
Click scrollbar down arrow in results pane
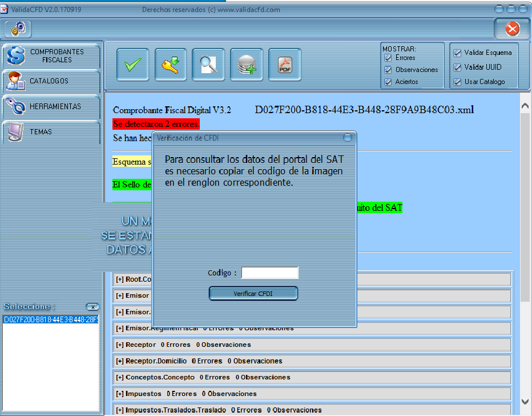pyautogui.click(x=525, y=402)
